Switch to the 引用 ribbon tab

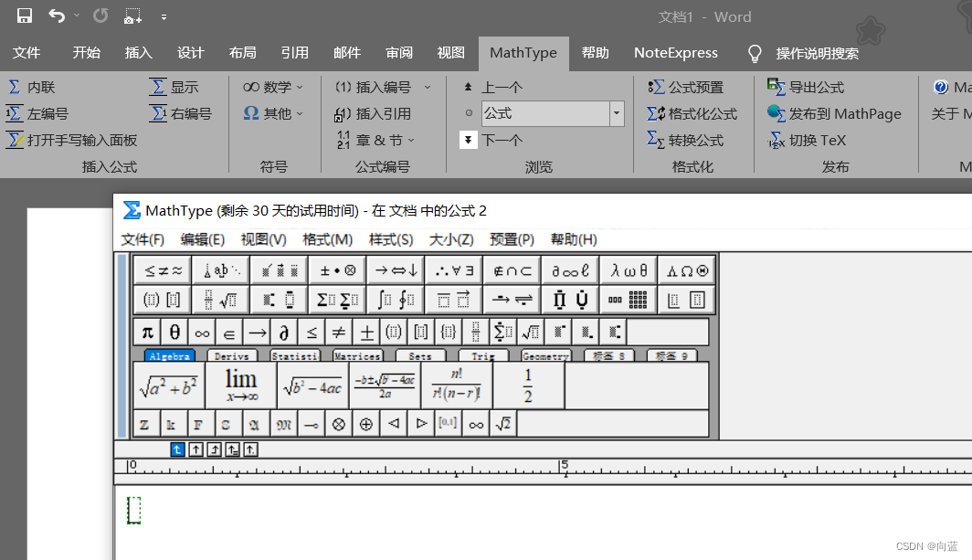[x=294, y=53]
